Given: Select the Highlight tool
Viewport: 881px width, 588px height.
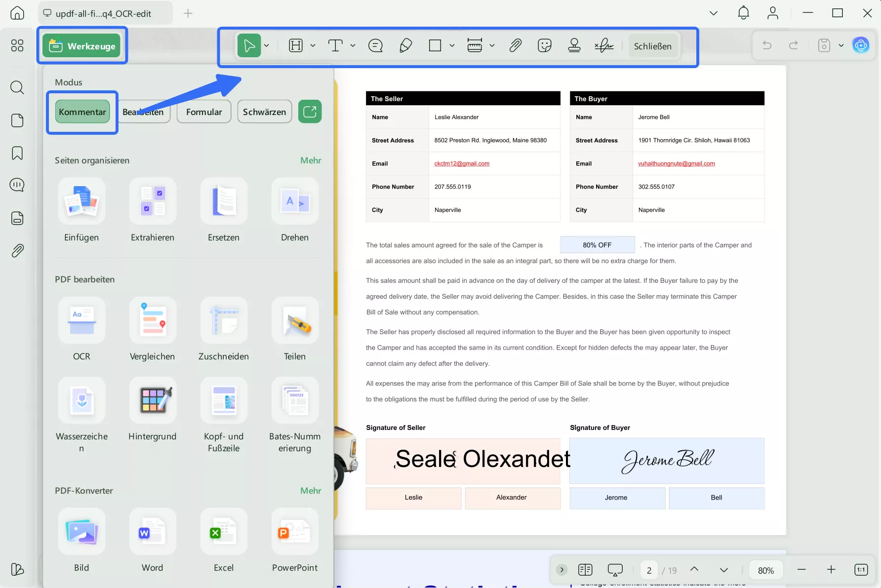Looking at the screenshot, I should click(x=296, y=45).
